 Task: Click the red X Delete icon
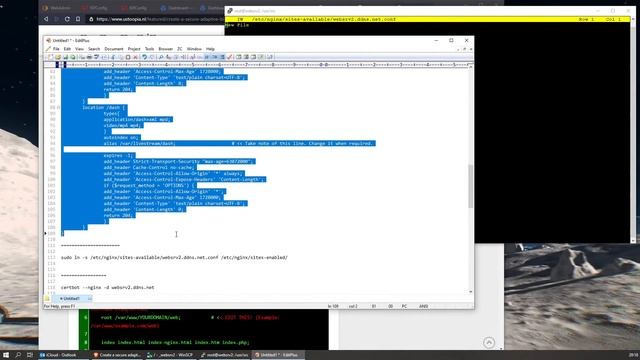135,57
